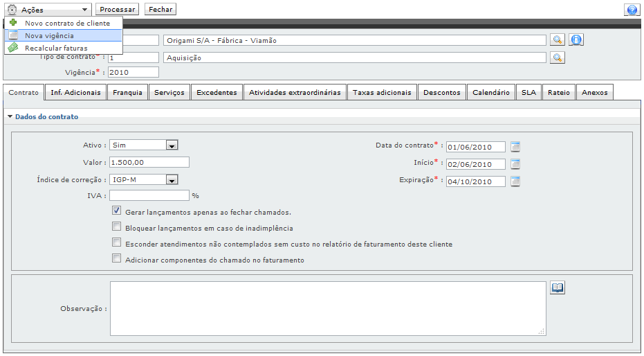Open the Ativo dropdown showing Sim

[143, 145]
